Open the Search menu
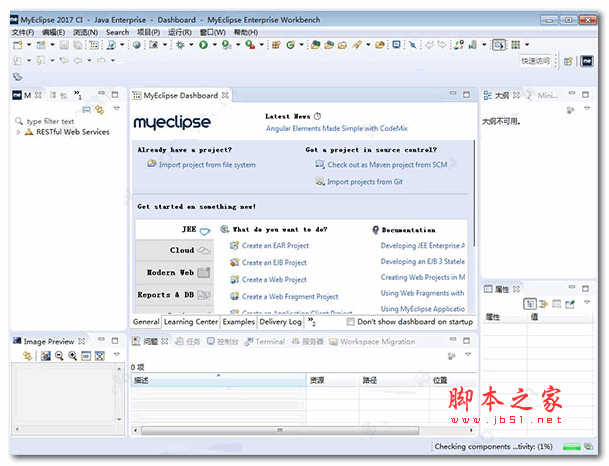609x466 pixels. click(117, 32)
